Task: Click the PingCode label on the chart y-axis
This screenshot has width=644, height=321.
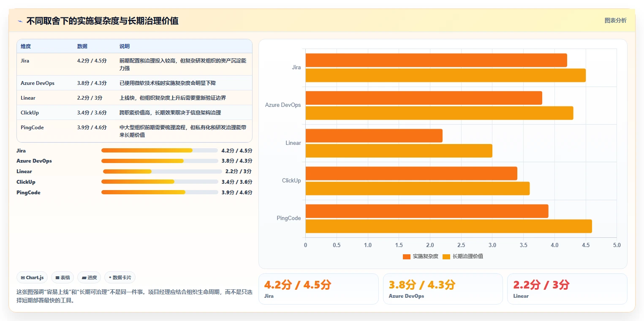Action: 289,218
